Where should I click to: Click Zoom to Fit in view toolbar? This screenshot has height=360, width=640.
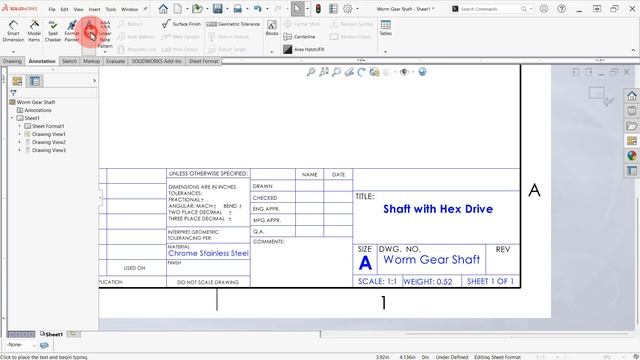(311, 72)
